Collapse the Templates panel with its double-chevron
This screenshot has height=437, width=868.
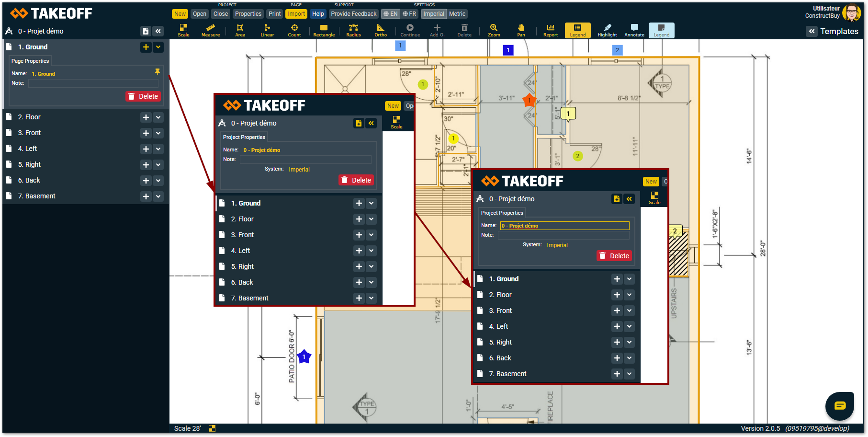coord(812,31)
